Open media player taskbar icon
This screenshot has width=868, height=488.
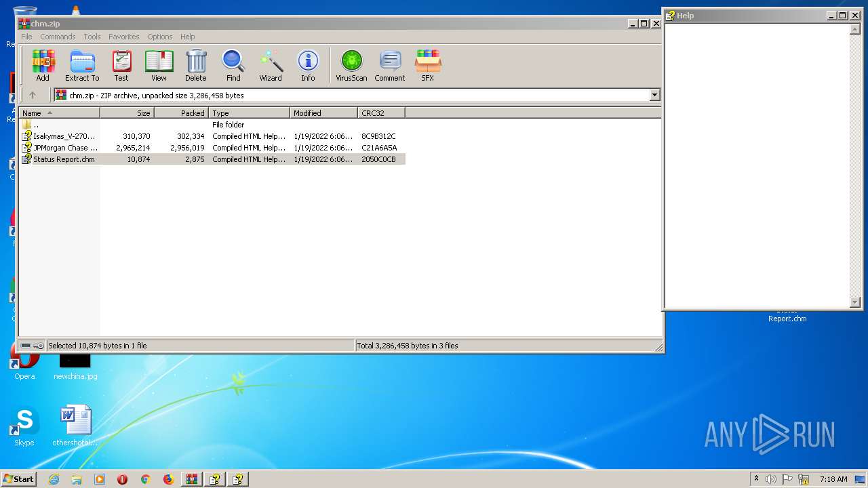click(100, 479)
